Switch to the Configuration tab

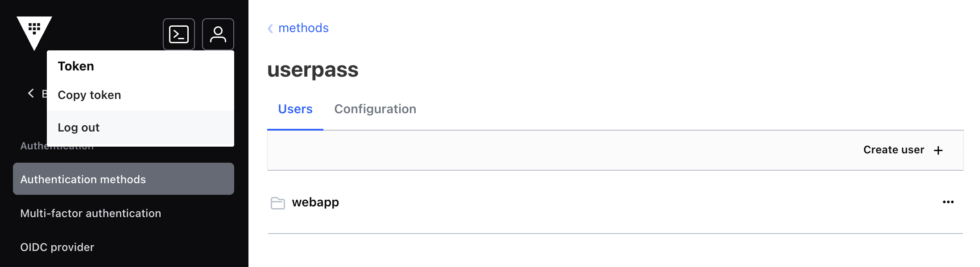(x=375, y=109)
